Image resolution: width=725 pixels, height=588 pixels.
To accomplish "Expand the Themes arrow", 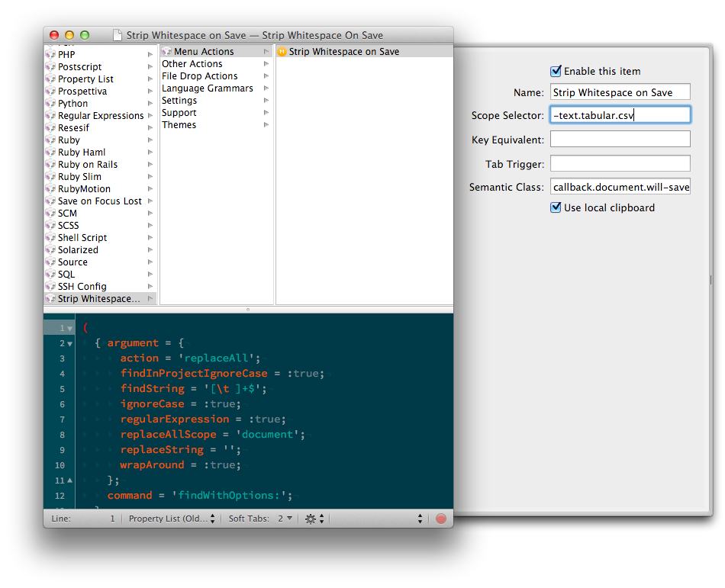I will tap(266, 125).
